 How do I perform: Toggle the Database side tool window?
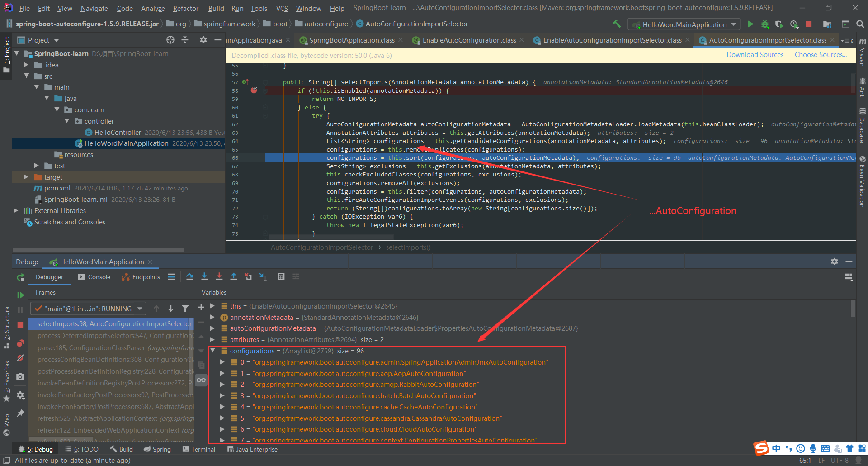(862, 125)
